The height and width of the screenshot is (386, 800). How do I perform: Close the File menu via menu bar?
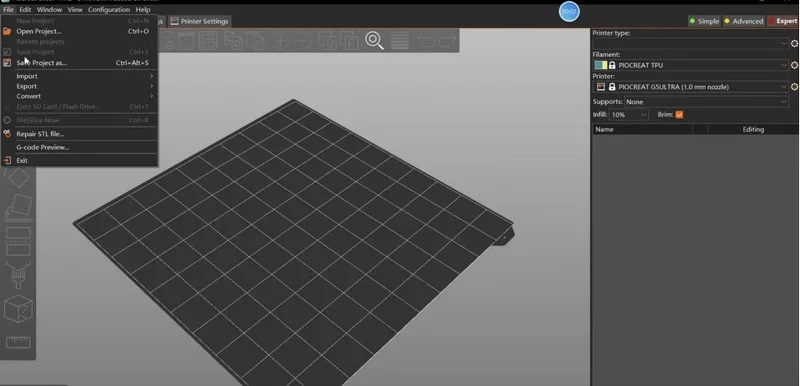coord(8,9)
